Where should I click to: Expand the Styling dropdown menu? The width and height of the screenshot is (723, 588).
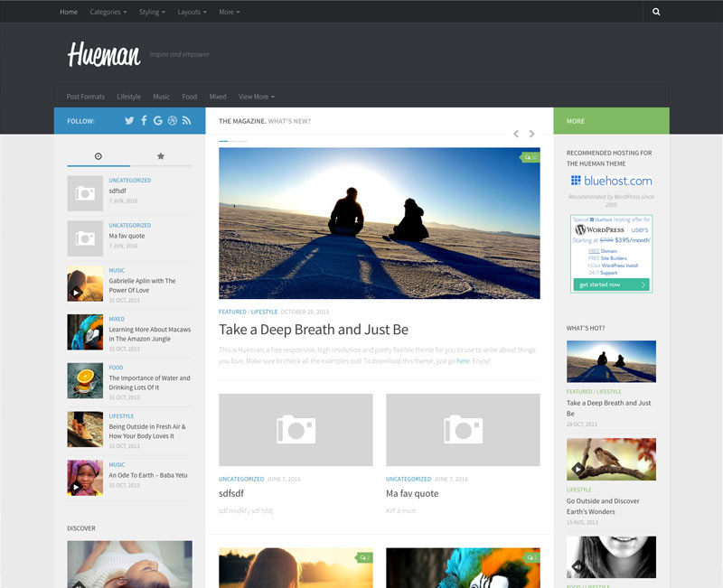click(152, 12)
